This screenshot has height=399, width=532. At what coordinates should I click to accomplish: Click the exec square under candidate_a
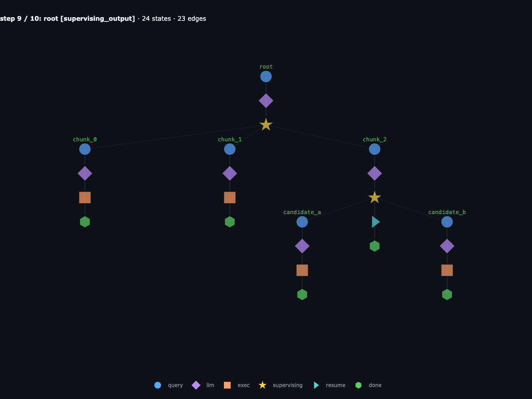[x=302, y=270]
